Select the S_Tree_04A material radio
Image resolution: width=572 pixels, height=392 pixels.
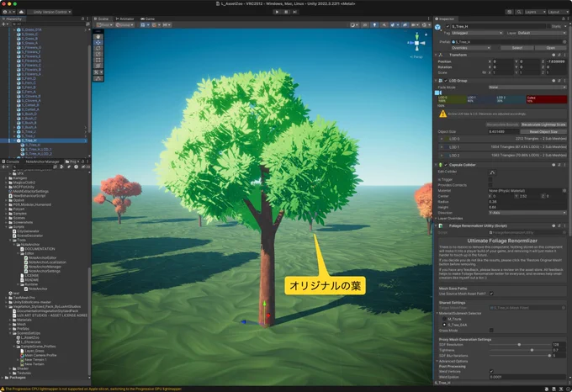[x=444, y=325]
